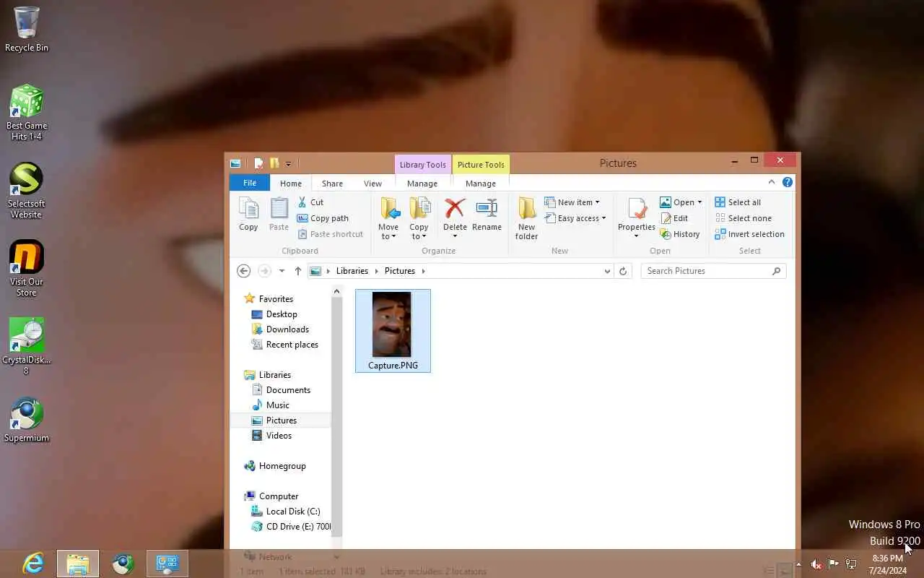The height and width of the screenshot is (578, 924).
Task: Refresh the Pictures folder view
Action: point(623,271)
